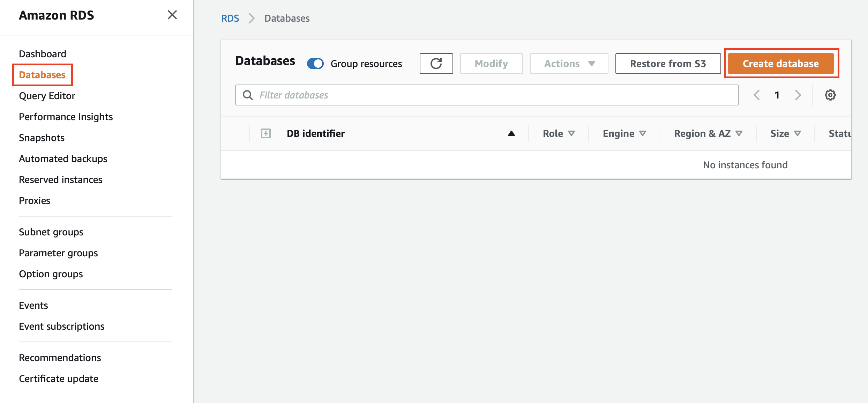Expand all rows plus icon in header
The width and height of the screenshot is (868, 403).
(x=266, y=133)
